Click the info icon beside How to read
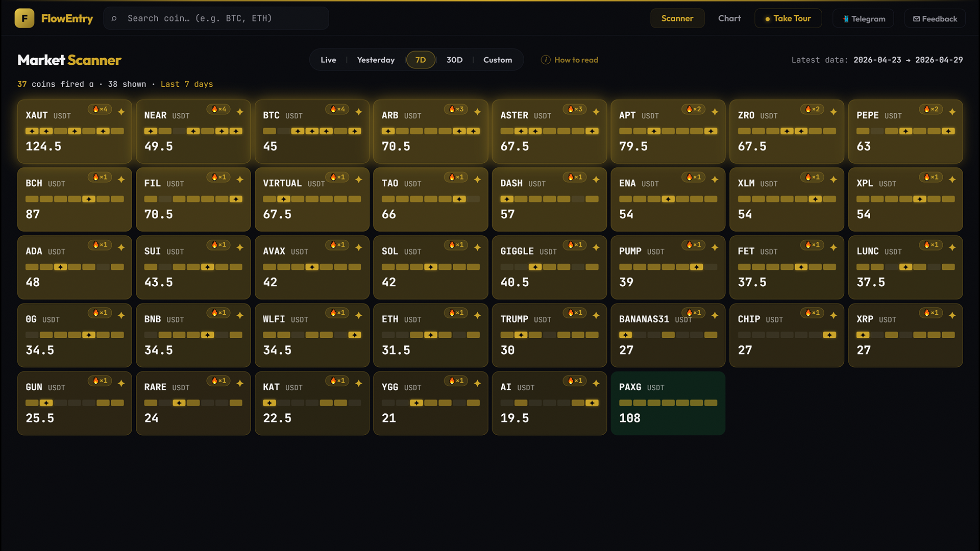 click(x=546, y=60)
